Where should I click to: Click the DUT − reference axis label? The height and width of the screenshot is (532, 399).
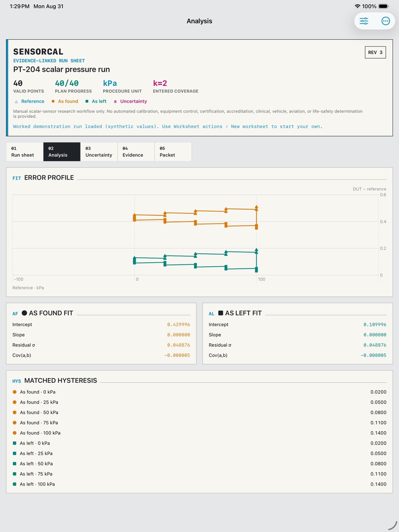tap(370, 189)
